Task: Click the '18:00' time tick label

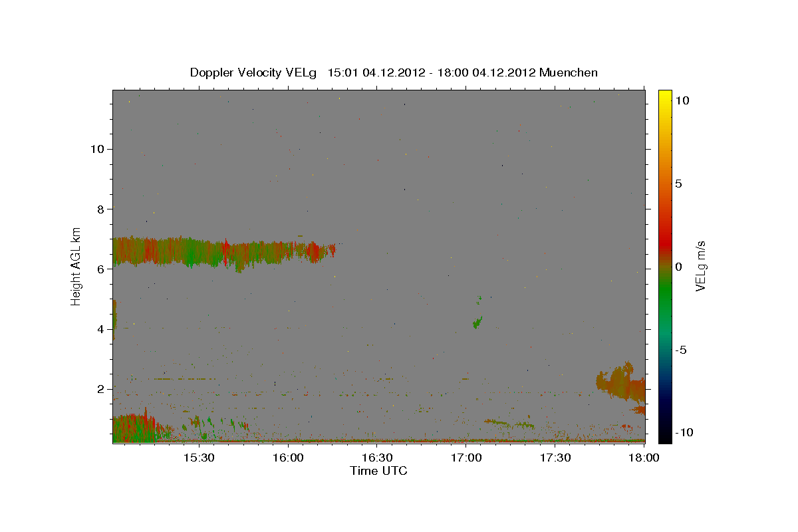Action: tap(643, 458)
